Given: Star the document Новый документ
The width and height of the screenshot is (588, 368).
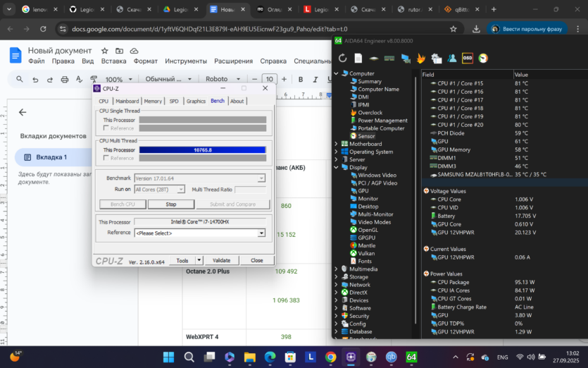Looking at the screenshot, I should coord(105,51).
